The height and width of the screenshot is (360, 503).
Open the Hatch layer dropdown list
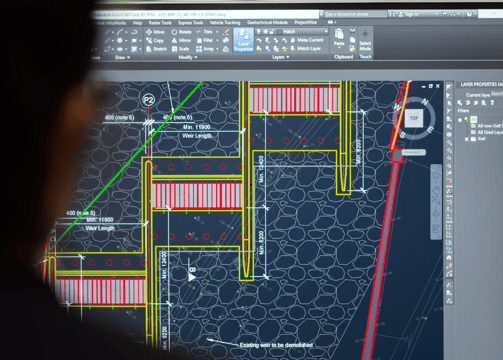click(x=326, y=32)
